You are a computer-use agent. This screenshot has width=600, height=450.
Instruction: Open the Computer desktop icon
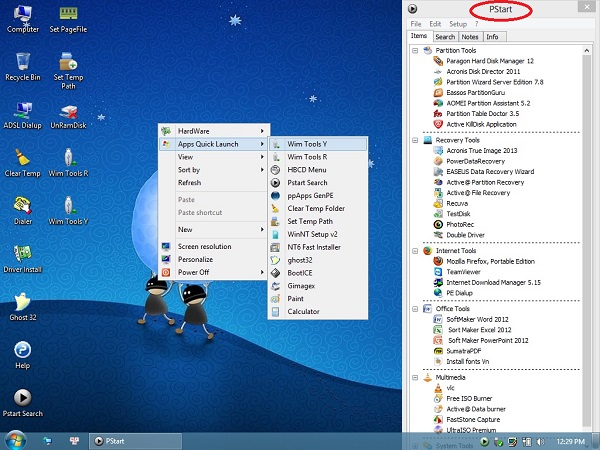23,19
